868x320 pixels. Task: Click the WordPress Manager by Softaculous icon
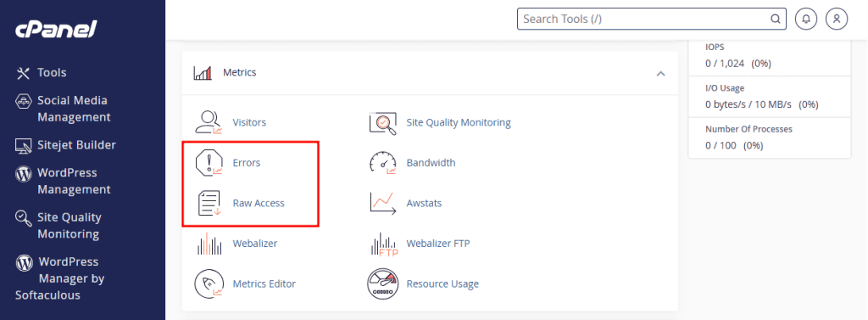[24, 262]
